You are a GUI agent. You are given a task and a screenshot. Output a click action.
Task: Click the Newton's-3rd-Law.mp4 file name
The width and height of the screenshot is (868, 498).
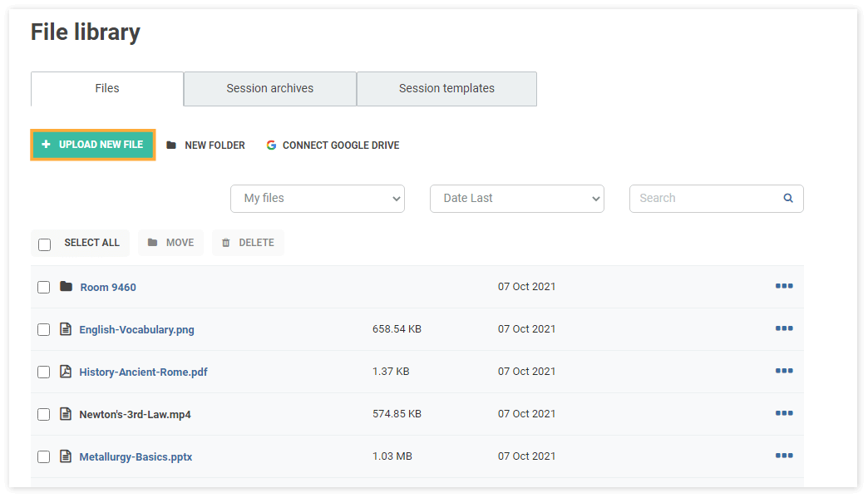pyautogui.click(x=135, y=415)
